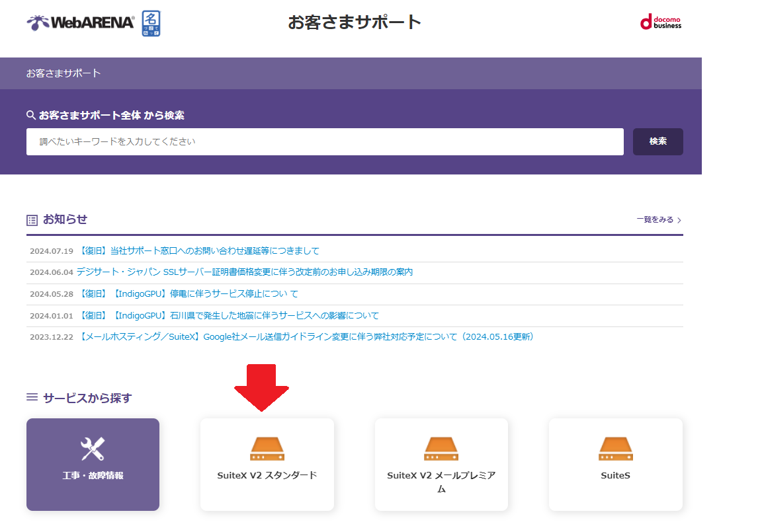
Task: Open the 一覧をみる link
Action: pyautogui.click(x=655, y=220)
